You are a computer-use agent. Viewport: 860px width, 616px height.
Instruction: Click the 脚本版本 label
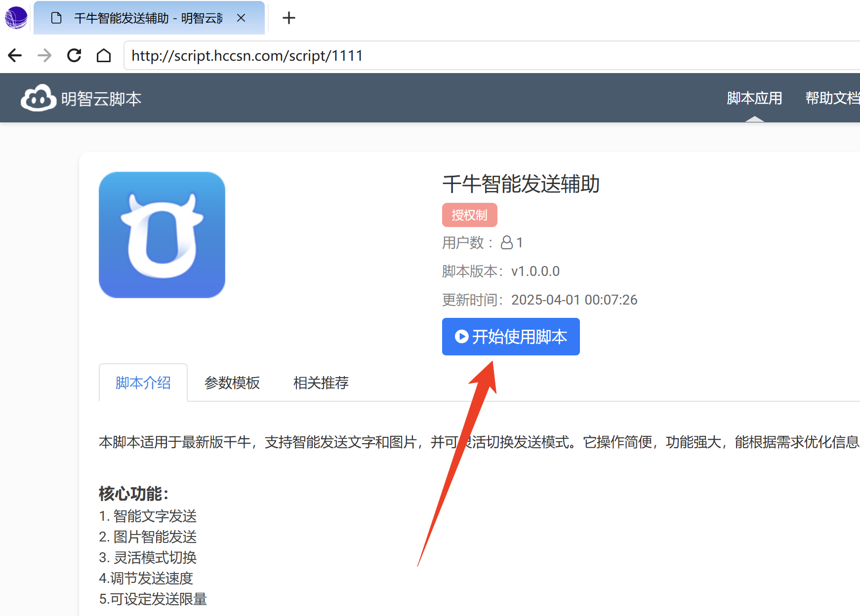473,271
